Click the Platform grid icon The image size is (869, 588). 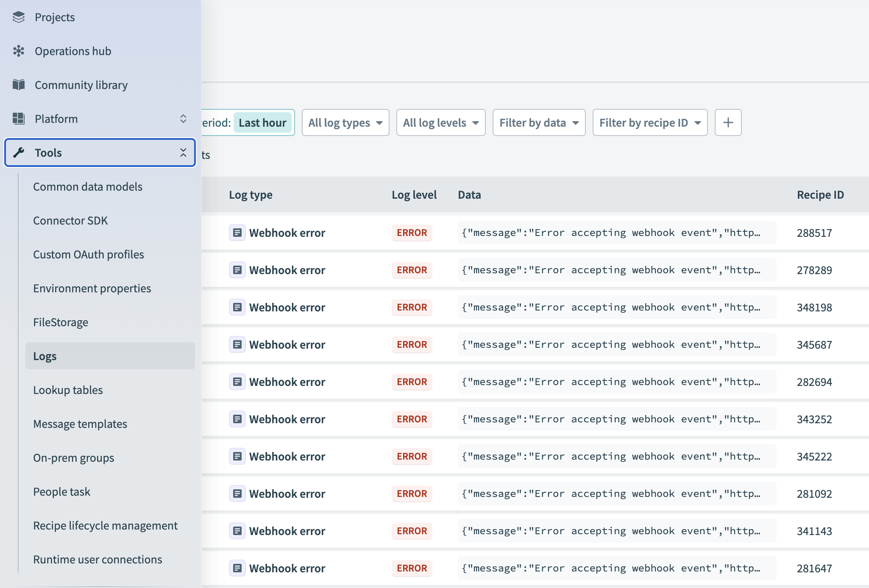click(x=19, y=119)
